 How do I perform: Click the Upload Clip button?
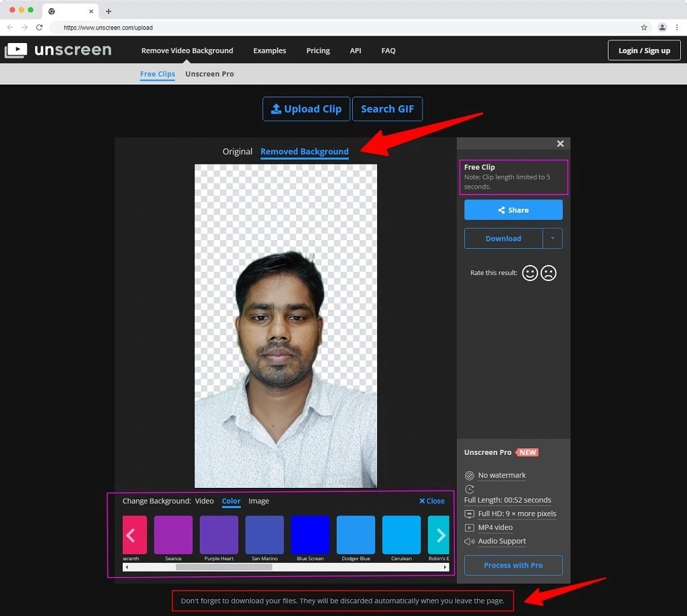coord(306,109)
